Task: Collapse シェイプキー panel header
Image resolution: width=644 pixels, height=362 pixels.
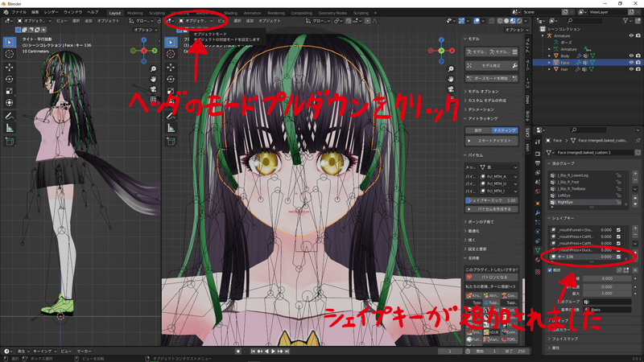Action: tap(563, 218)
